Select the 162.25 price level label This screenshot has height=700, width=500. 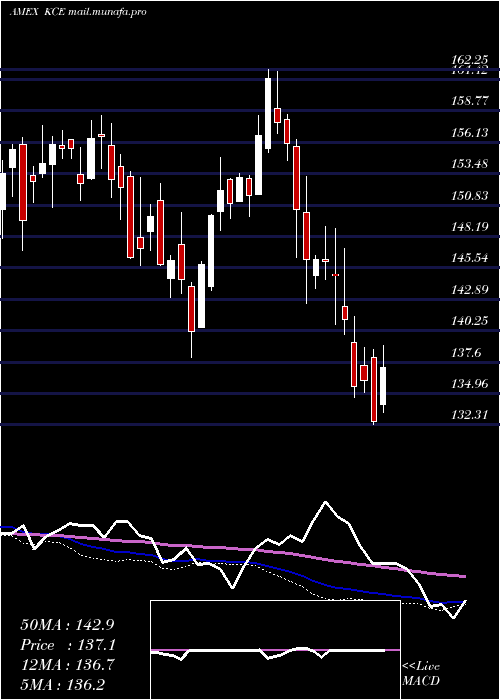point(470,60)
